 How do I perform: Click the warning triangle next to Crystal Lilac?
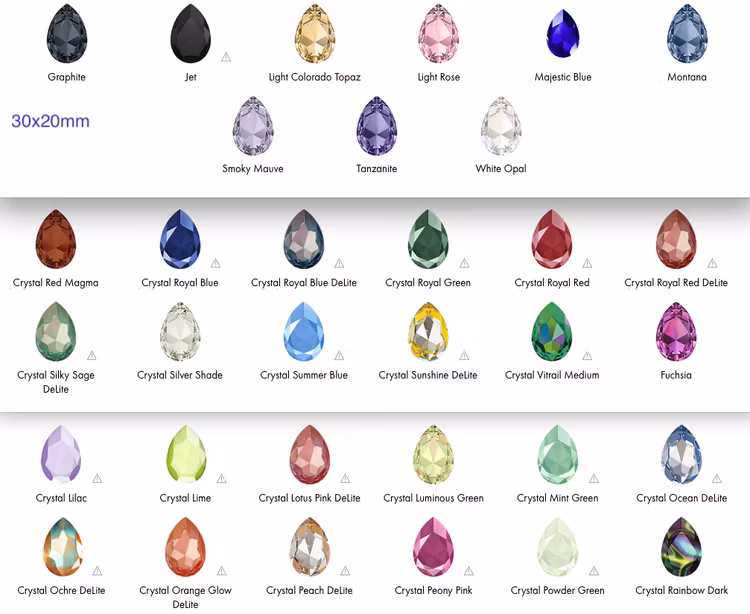[x=97, y=479]
